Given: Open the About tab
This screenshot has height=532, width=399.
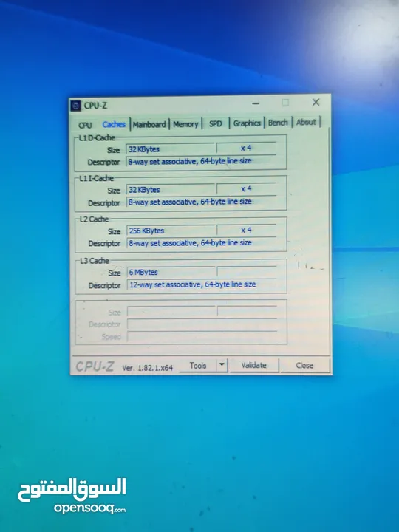Looking at the screenshot, I should [306, 122].
